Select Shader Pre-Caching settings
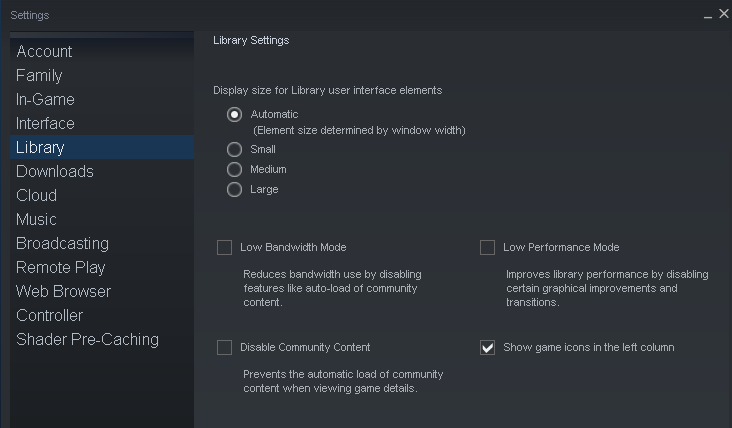Image resolution: width=732 pixels, height=428 pixels. tap(87, 340)
